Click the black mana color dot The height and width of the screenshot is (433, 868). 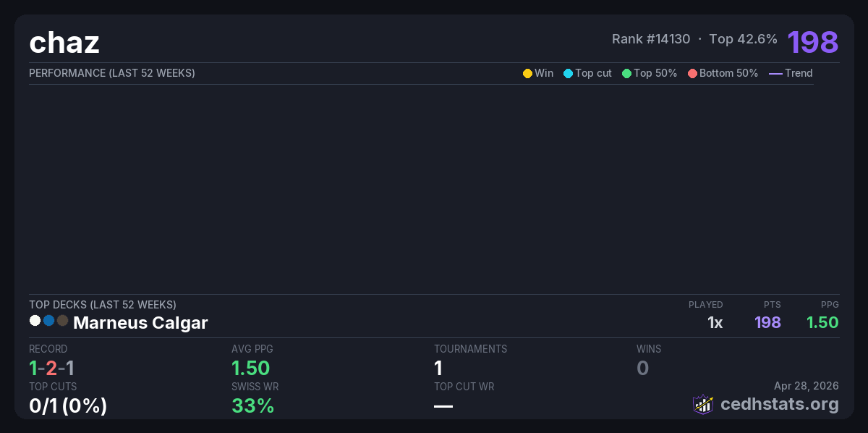(62, 321)
